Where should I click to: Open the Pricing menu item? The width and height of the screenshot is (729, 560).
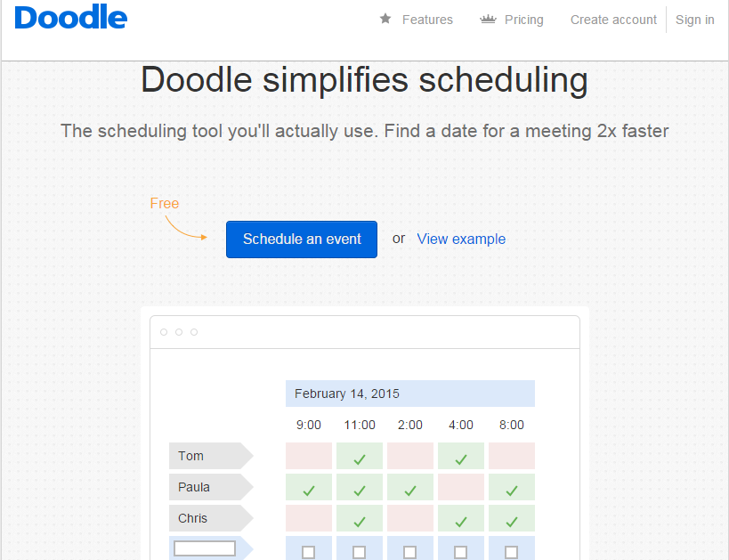523,20
